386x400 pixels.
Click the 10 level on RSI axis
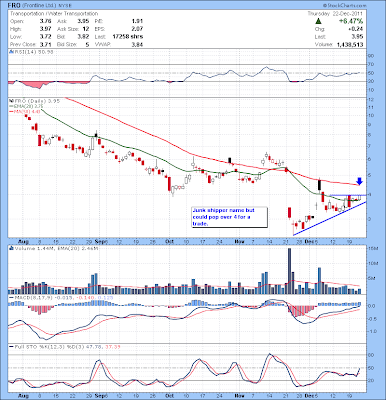pos(371,90)
